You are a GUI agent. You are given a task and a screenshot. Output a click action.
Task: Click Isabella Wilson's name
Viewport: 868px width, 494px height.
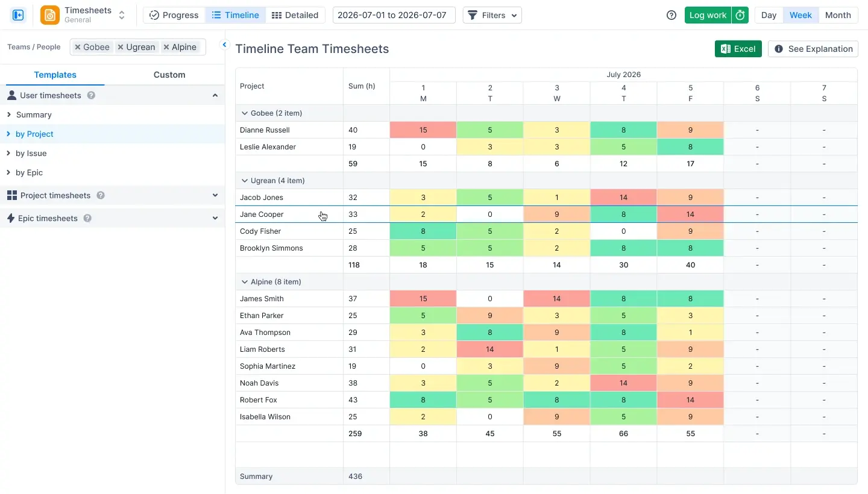(265, 416)
